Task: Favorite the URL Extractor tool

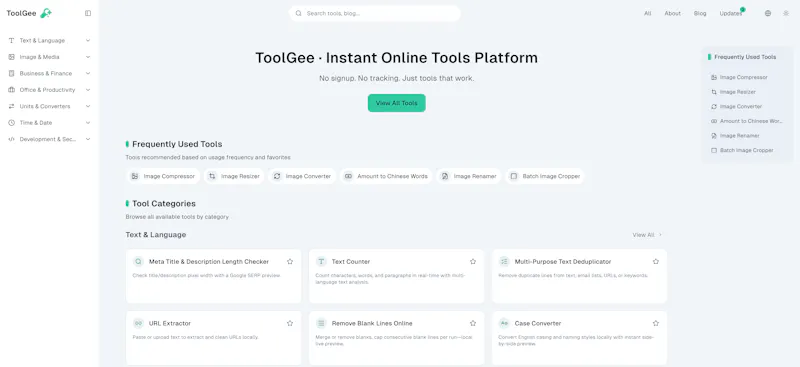Action: tap(290, 323)
